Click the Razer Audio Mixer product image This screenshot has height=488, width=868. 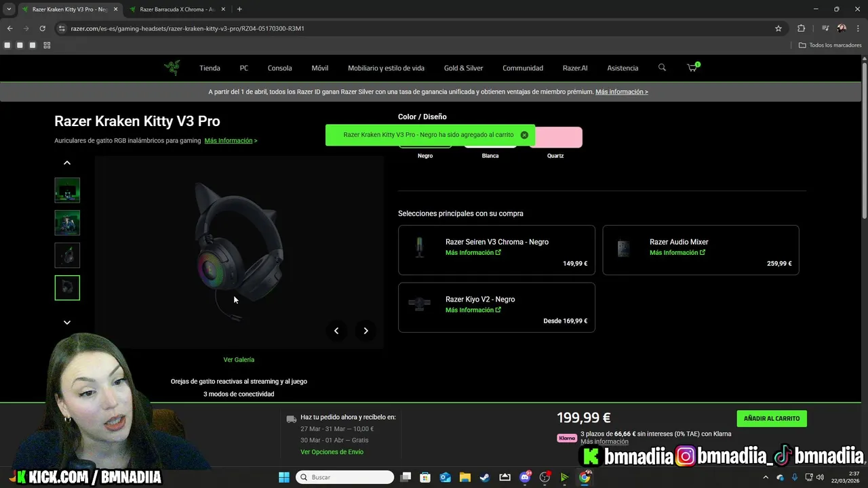point(624,248)
